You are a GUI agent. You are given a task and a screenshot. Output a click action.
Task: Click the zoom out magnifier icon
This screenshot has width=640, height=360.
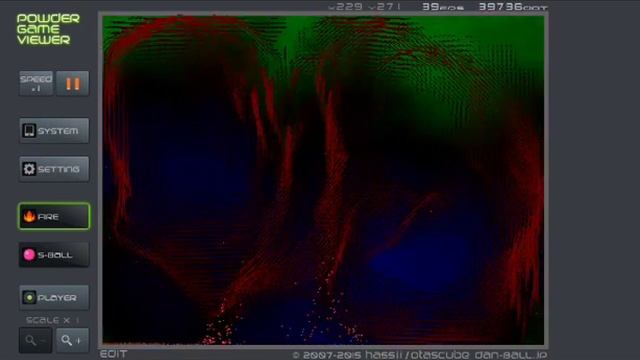(x=36, y=340)
